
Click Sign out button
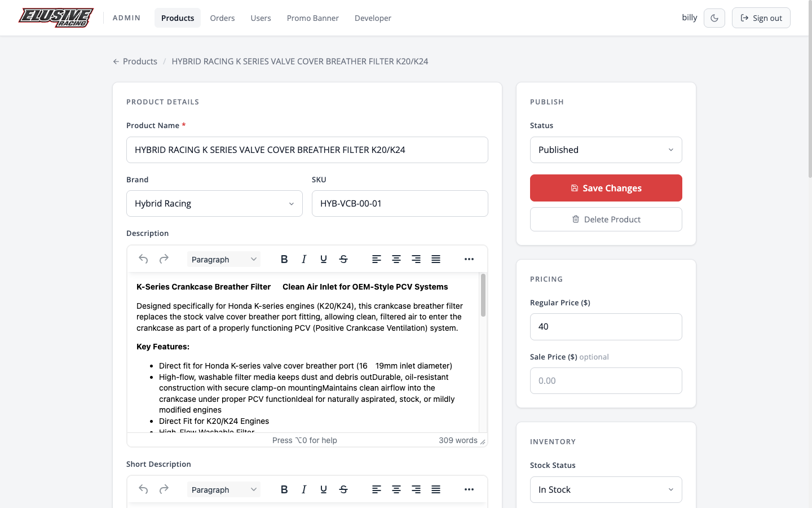click(761, 18)
